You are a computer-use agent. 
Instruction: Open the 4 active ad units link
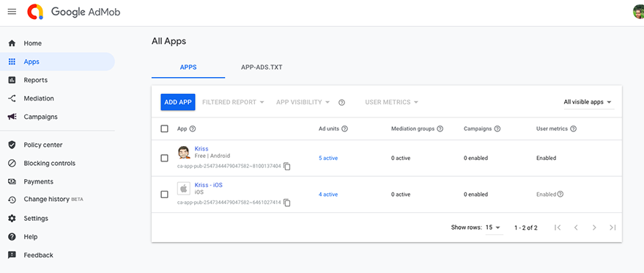pos(328,194)
